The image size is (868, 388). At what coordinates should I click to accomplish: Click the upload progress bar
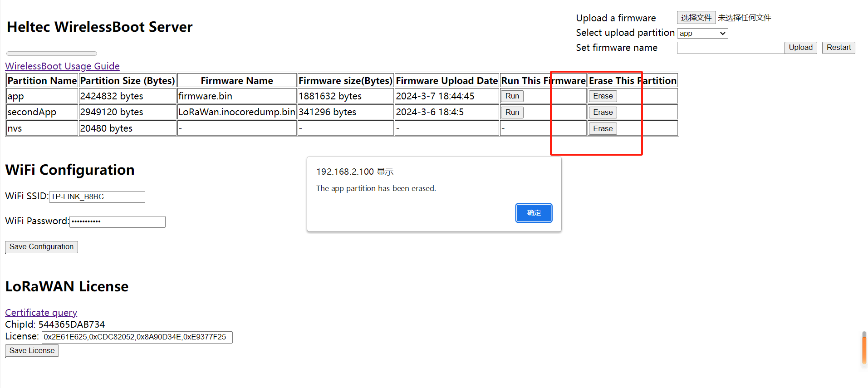pos(51,54)
